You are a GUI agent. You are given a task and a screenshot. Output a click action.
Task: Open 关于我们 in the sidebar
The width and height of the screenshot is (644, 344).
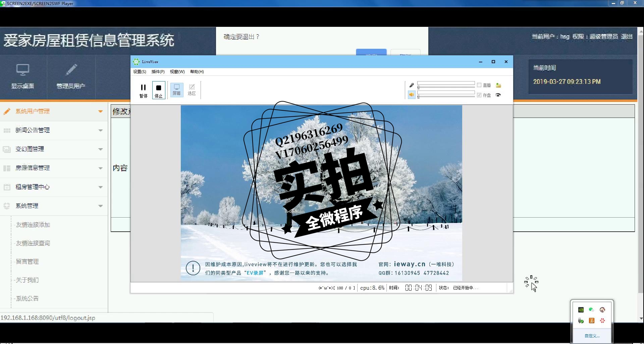tap(27, 280)
